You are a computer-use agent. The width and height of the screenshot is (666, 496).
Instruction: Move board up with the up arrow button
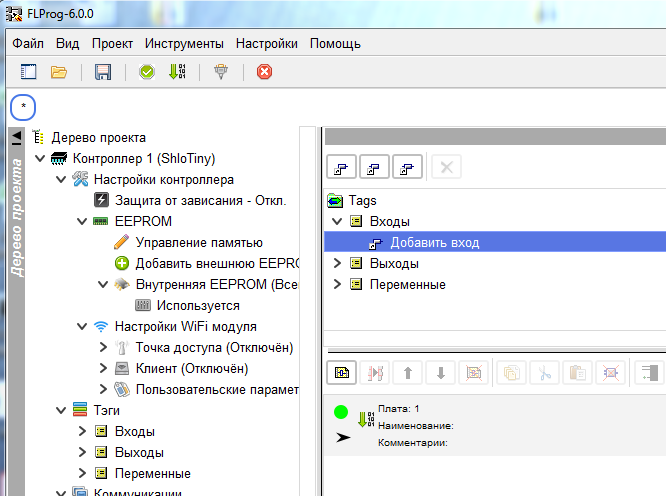click(x=408, y=373)
